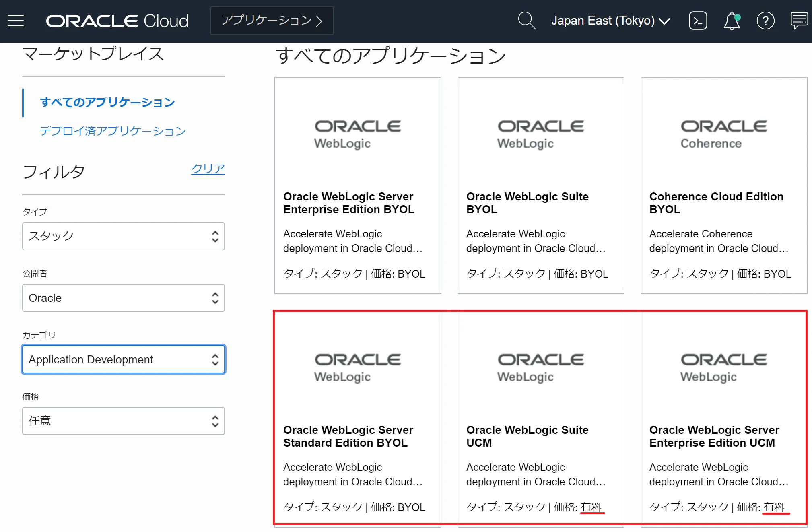Open the notifications bell
Viewport: 812px width, 532px height.
click(732, 21)
